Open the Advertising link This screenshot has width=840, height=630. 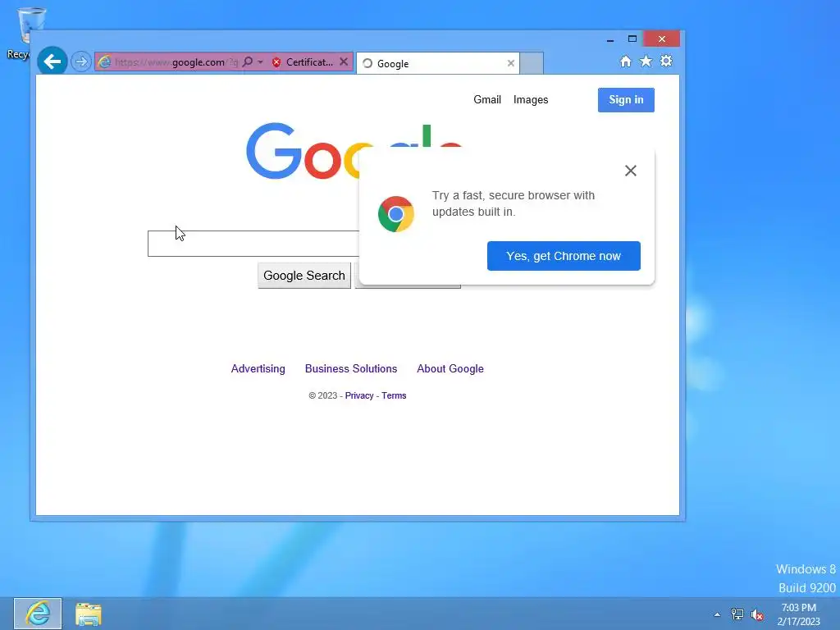click(x=258, y=368)
